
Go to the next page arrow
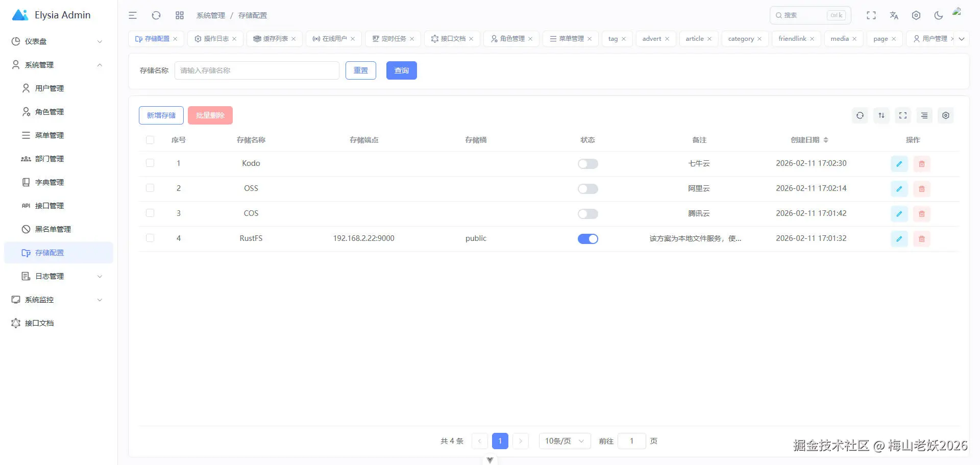click(521, 441)
